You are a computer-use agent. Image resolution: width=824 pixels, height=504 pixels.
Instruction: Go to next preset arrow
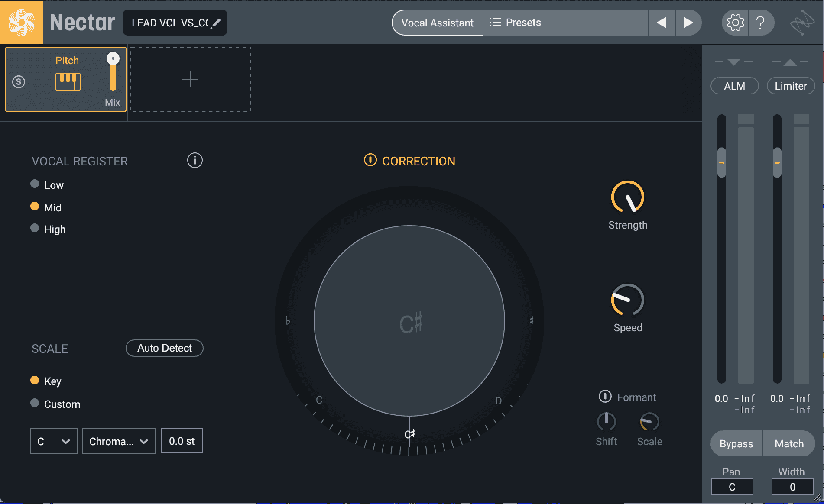tap(688, 23)
